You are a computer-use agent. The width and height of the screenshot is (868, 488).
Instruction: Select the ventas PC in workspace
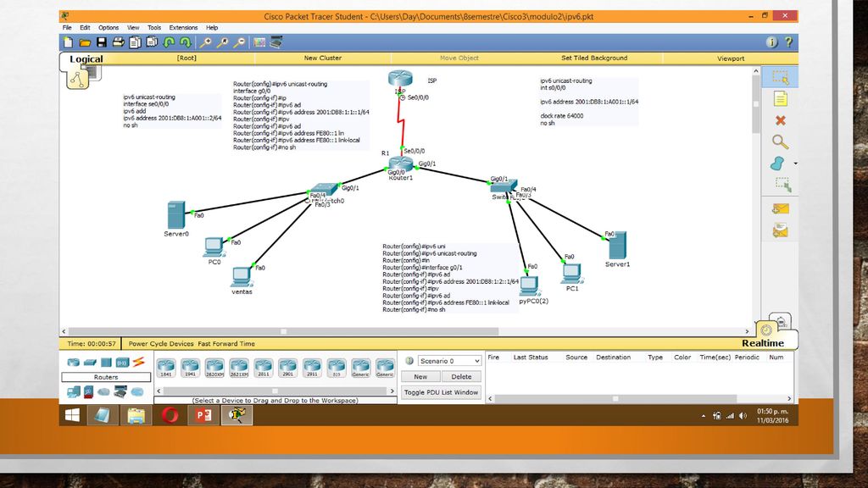242,276
